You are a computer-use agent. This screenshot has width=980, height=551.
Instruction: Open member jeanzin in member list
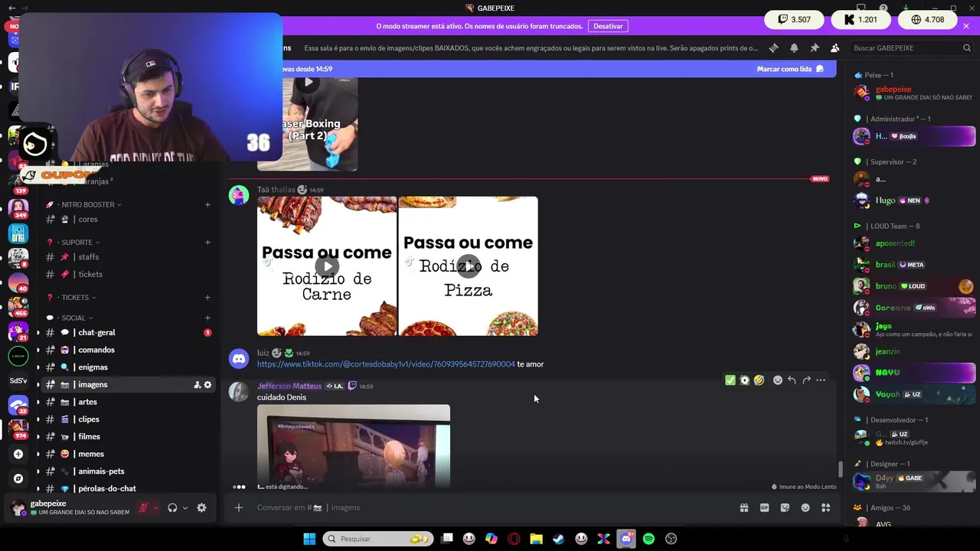pyautogui.click(x=914, y=351)
